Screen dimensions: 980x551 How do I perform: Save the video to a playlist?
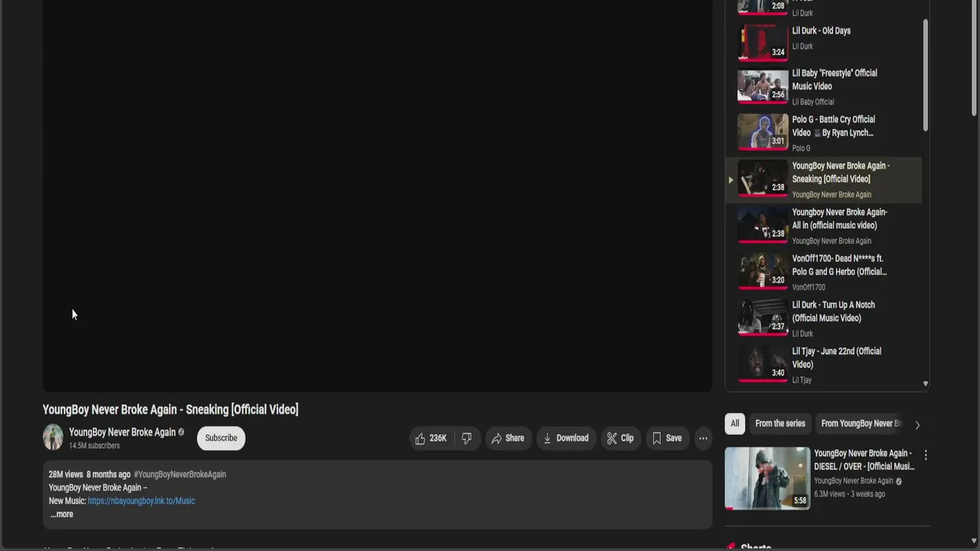pos(667,439)
